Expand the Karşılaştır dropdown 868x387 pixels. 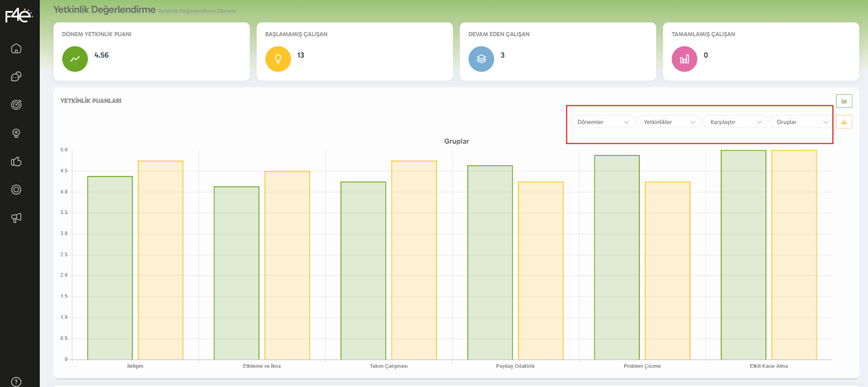point(735,122)
